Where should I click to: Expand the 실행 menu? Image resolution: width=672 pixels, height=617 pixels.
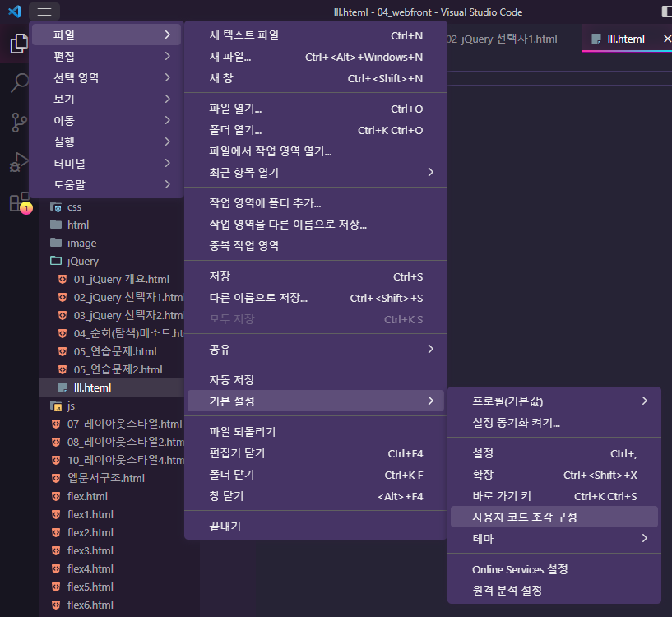click(x=106, y=142)
